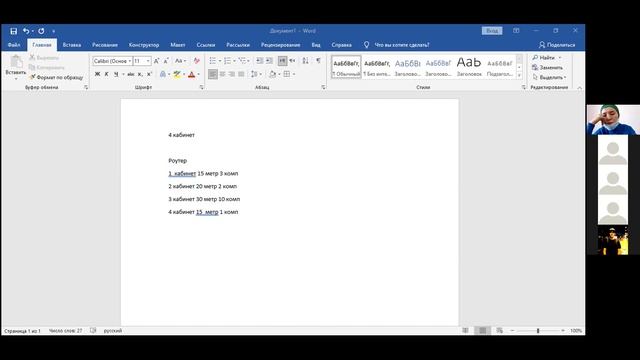Open Шрифт dialog launcher
Viewport: 640px width, 360px height.
coord(201,87)
